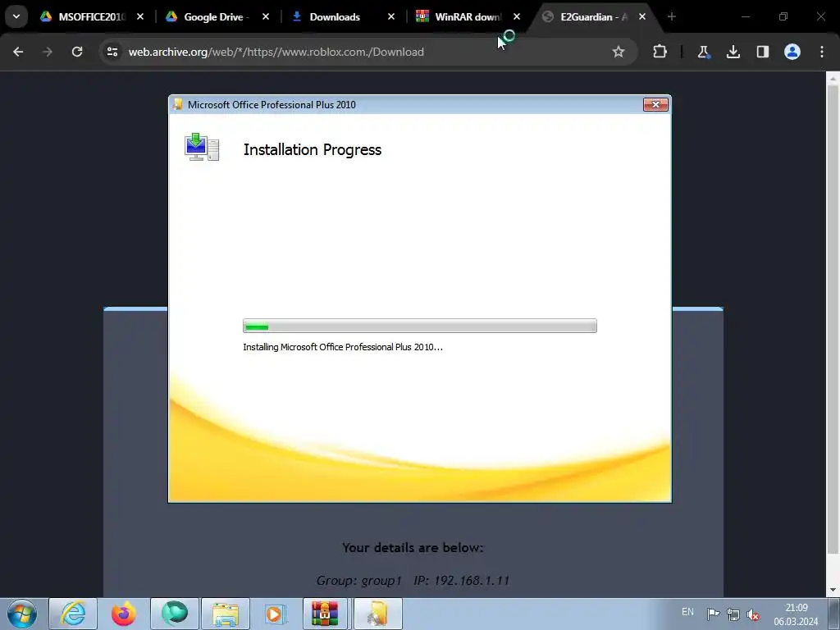Click the muted volume tray icon
Viewport: 840px width, 630px height.
(x=753, y=614)
